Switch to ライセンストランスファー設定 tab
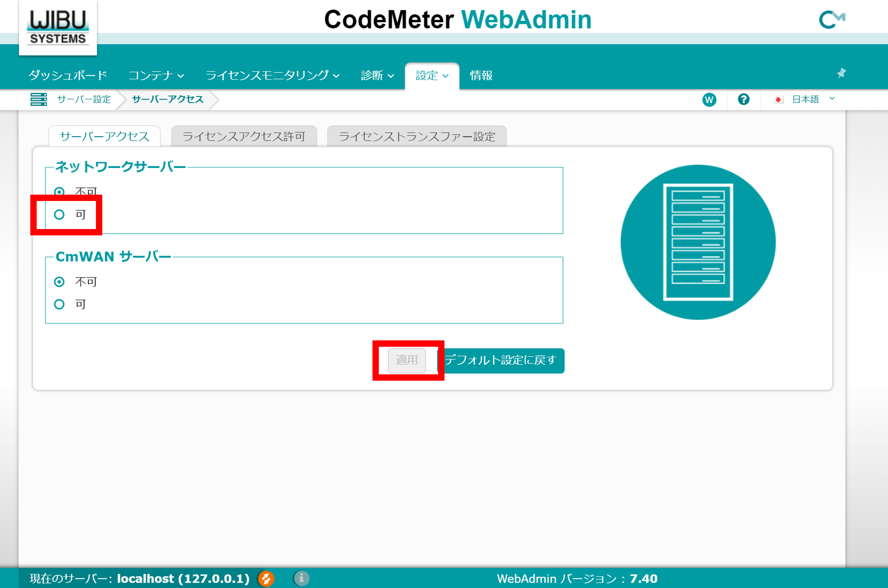Viewport: 888px width, 588px height. pos(416,136)
